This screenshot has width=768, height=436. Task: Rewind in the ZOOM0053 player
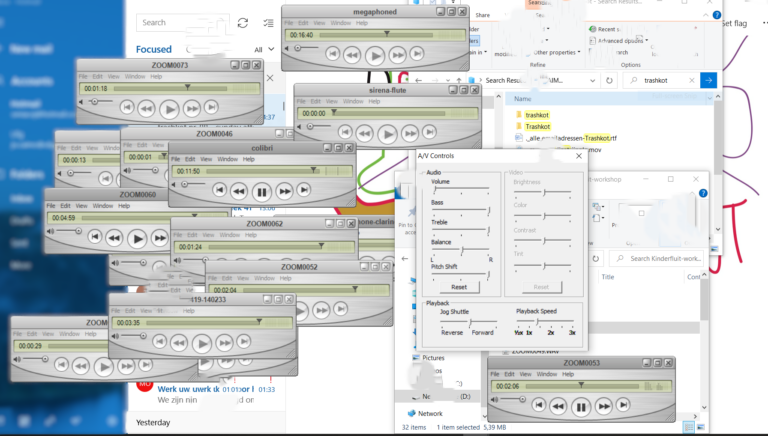[558, 406]
